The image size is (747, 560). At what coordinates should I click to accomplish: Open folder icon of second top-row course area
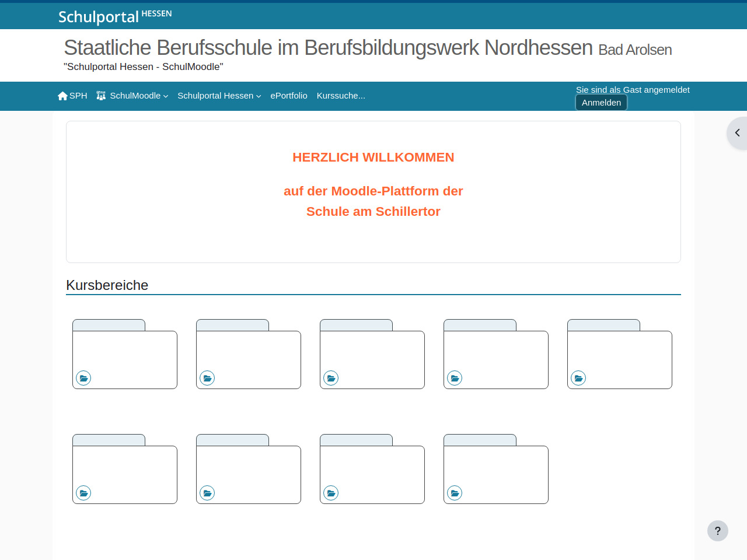pyautogui.click(x=207, y=378)
